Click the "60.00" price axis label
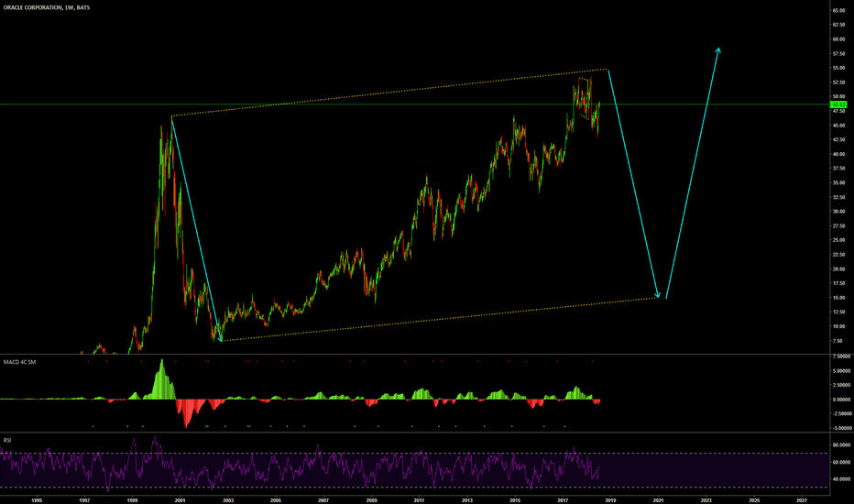Image resolution: width=854 pixels, height=504 pixels. pyautogui.click(x=838, y=39)
